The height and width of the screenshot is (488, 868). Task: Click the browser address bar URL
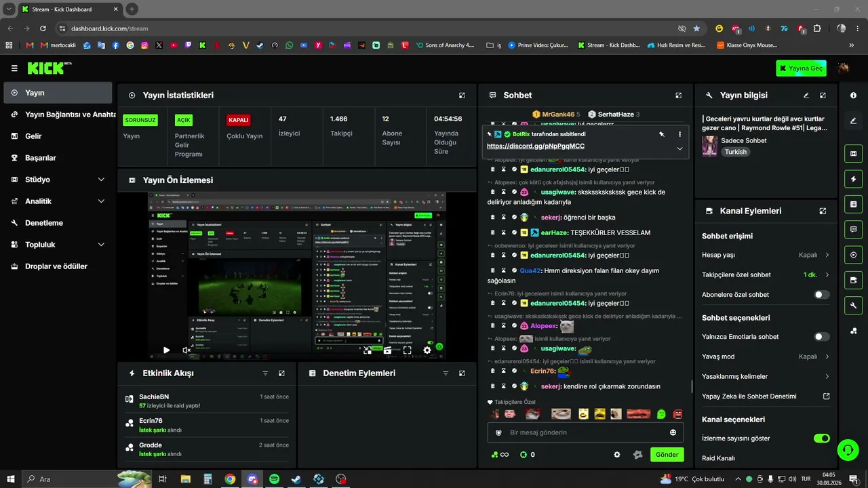110,28
